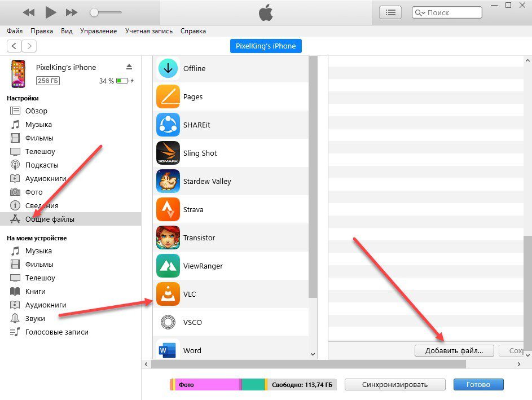The width and height of the screenshot is (532, 400).
Task: Click the 256 ГБ capacity label
Action: tap(48, 81)
